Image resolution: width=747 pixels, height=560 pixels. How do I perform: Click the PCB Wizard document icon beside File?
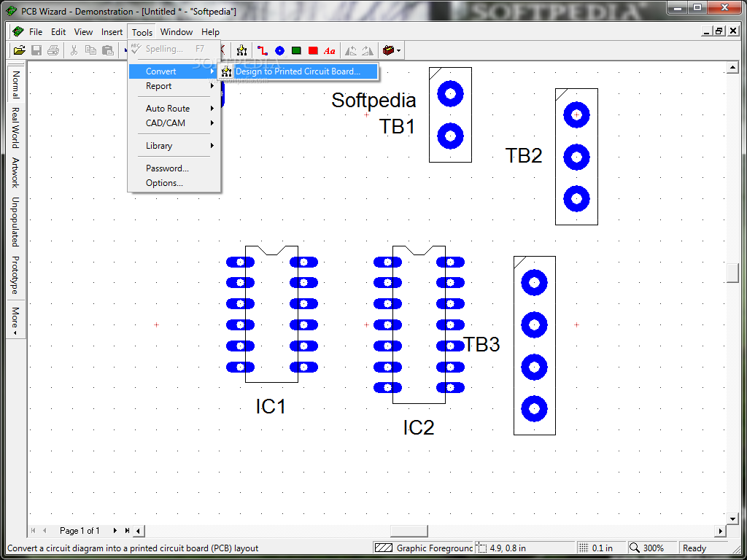coord(18,32)
